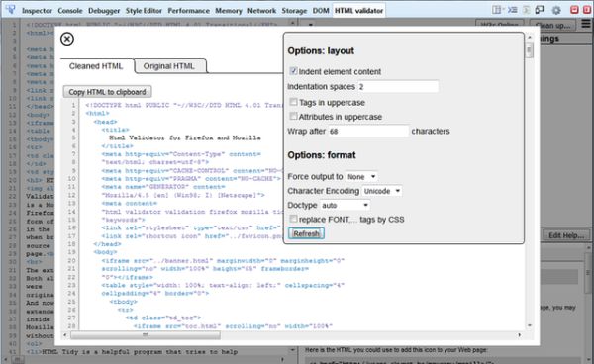This screenshot has height=364, width=594.
Task: Click Copy HTML to clipboard button
Action: [107, 92]
